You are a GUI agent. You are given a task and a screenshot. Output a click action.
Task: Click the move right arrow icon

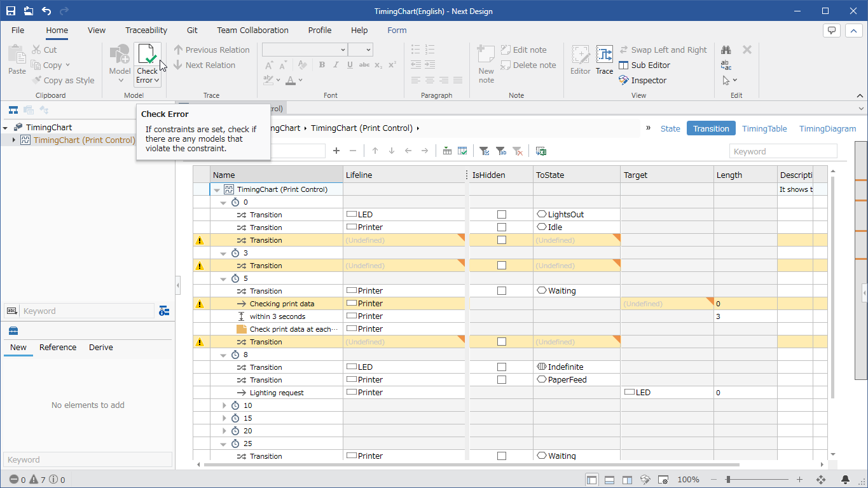425,151
